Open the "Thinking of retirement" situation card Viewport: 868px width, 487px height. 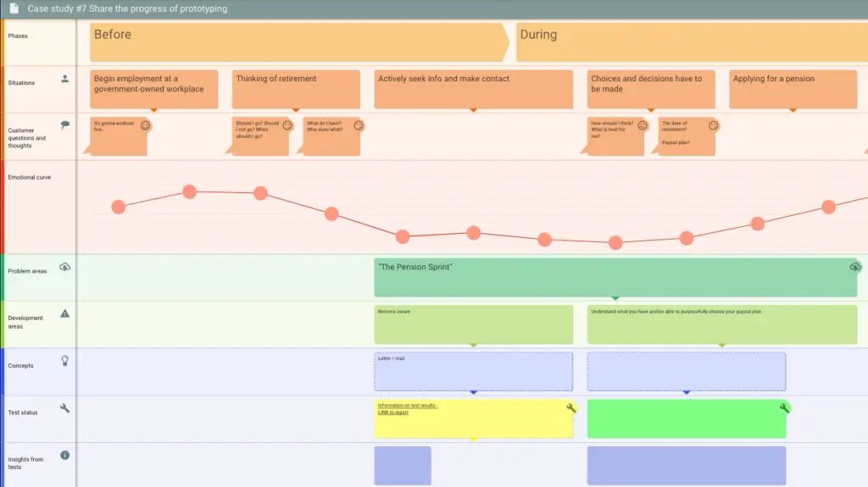296,89
